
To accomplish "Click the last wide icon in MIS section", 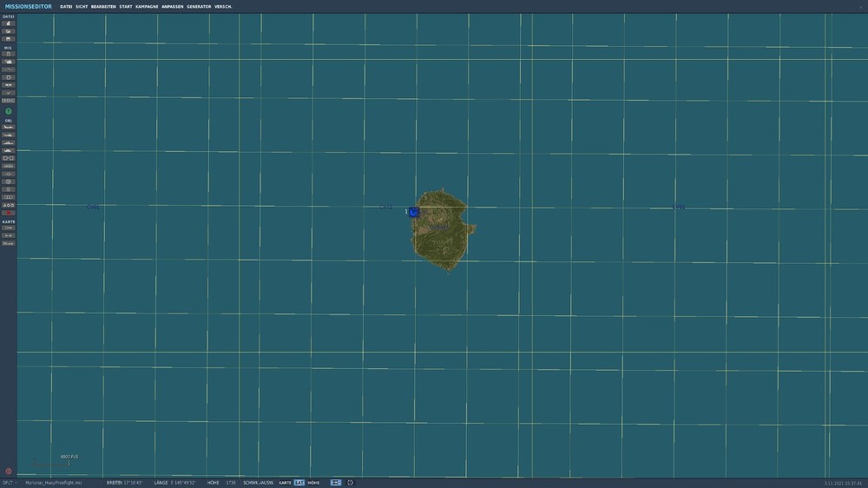I will [9, 101].
